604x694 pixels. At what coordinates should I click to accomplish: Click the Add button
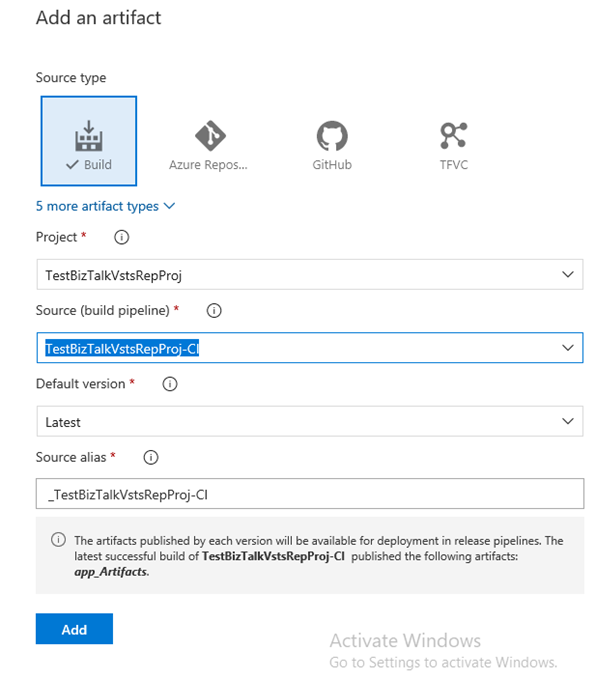point(74,629)
